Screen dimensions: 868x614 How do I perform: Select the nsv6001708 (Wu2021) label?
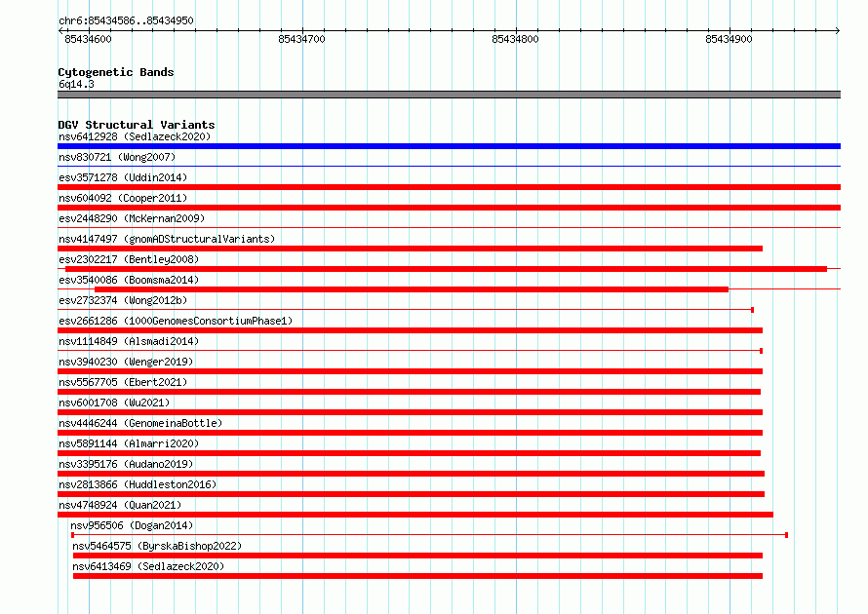114,403
